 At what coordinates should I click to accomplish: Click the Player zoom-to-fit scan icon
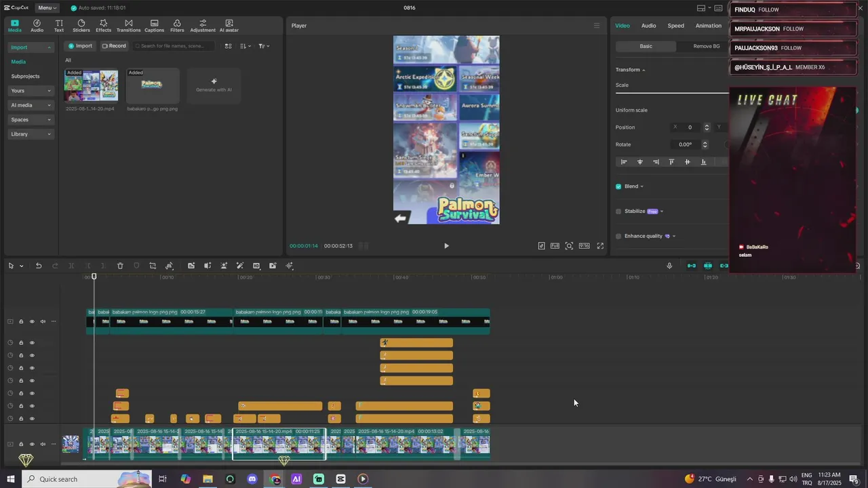click(x=569, y=246)
